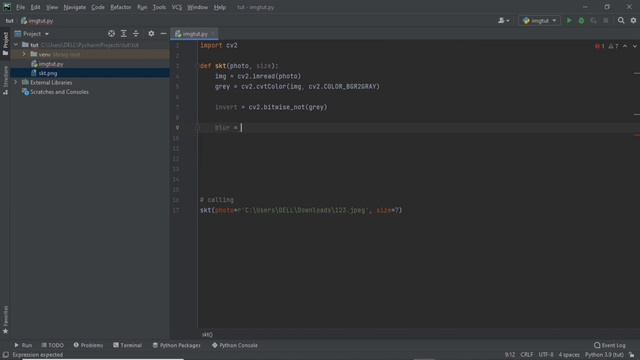Click the Stop process icon in the toolbar
The image size is (640, 360).
click(x=606, y=20)
